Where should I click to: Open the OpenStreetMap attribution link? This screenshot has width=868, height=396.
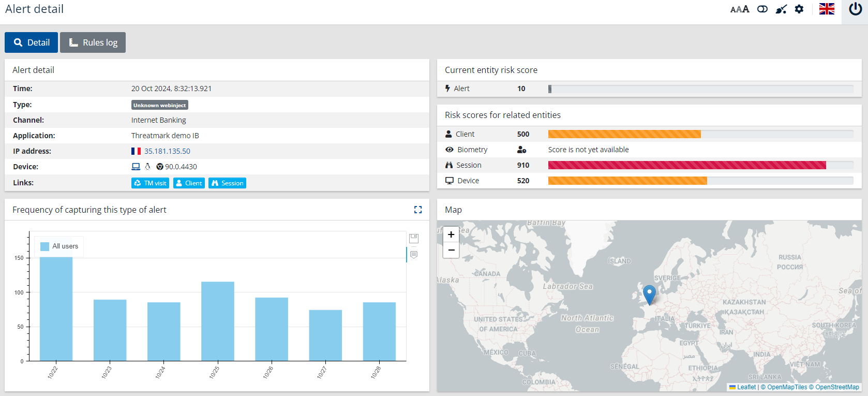tap(834, 387)
